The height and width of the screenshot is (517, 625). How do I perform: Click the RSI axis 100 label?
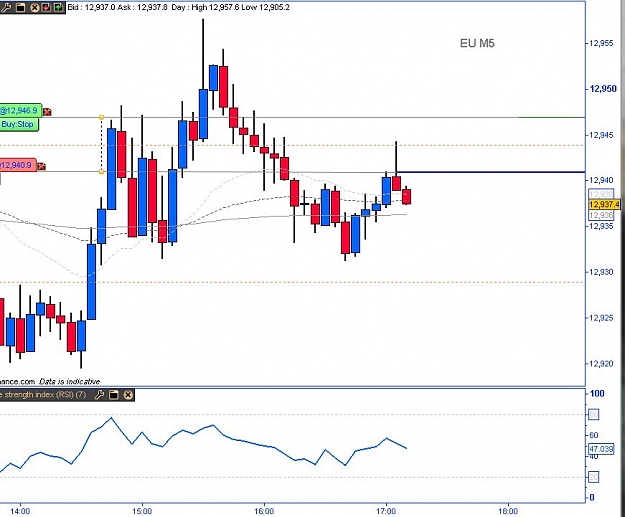(597, 394)
